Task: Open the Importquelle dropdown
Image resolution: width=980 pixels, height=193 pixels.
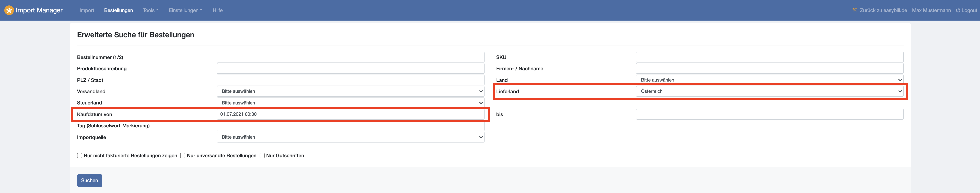Action: pyautogui.click(x=350, y=137)
